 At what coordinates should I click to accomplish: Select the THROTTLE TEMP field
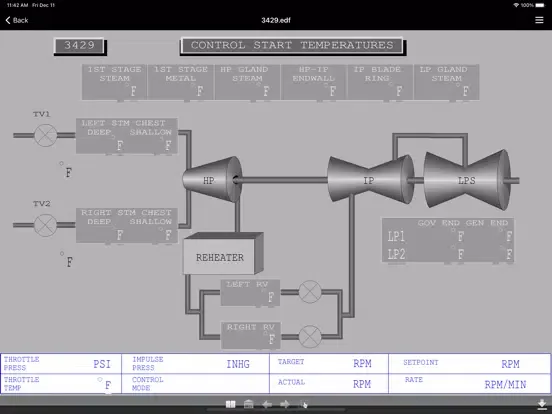click(x=61, y=384)
